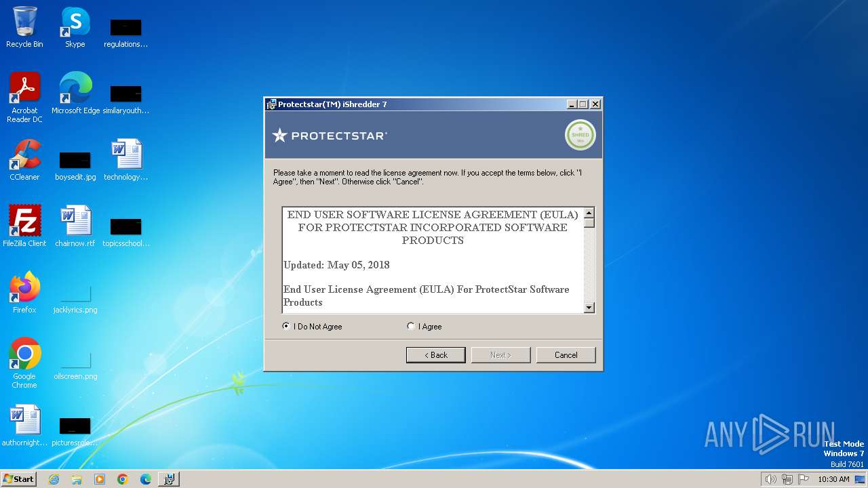Select the regulations desktop file
The image size is (868, 488).
click(125, 33)
